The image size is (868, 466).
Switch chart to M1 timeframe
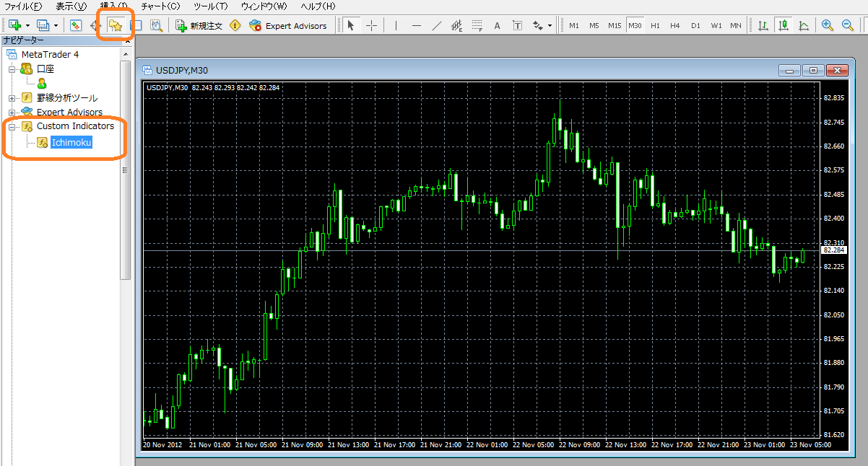click(574, 25)
